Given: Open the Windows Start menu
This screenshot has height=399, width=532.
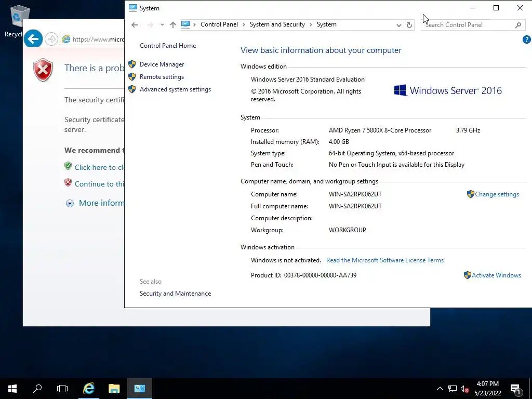Looking at the screenshot, I should point(12,389).
